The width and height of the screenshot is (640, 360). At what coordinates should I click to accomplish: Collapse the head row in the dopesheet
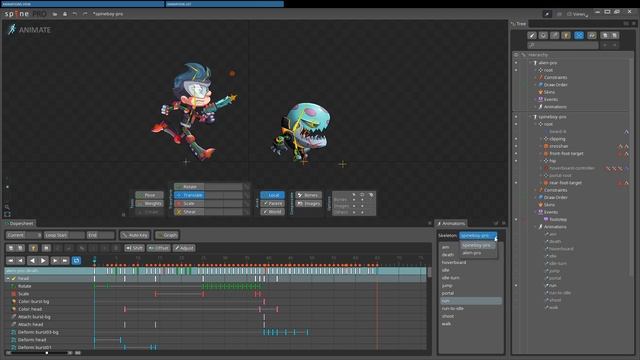(8, 278)
